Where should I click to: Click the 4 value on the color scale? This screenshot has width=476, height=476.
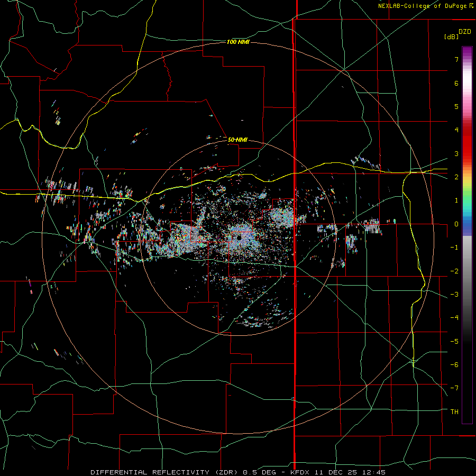(x=456, y=130)
